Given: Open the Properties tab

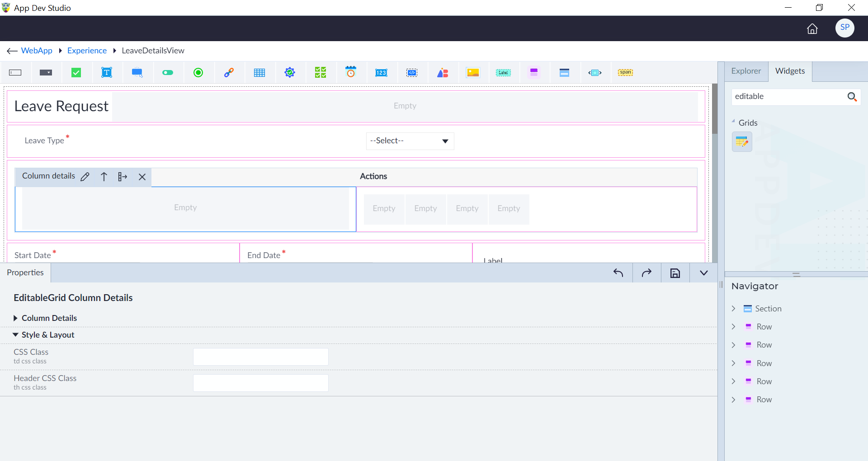Looking at the screenshot, I should pos(25,273).
